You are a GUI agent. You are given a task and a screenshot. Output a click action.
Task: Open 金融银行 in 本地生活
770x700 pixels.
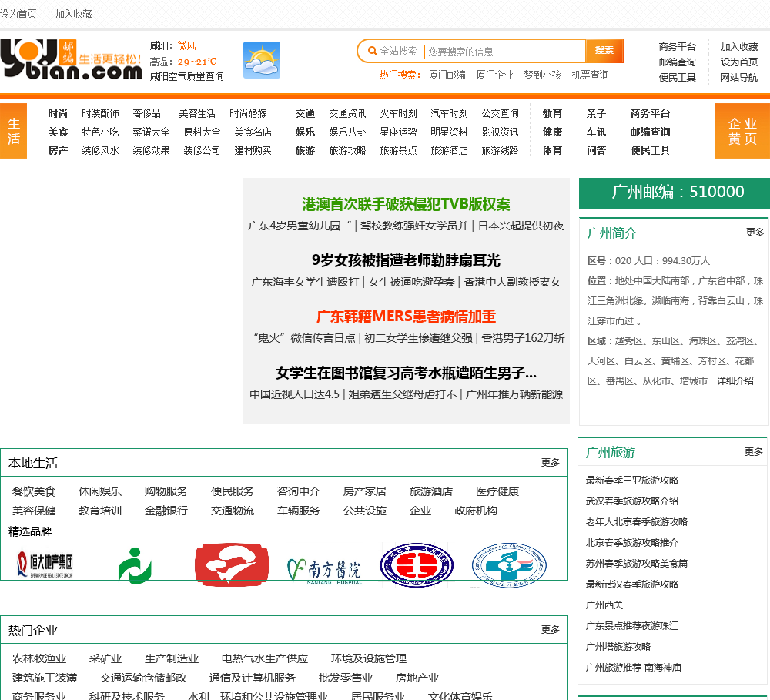click(166, 511)
